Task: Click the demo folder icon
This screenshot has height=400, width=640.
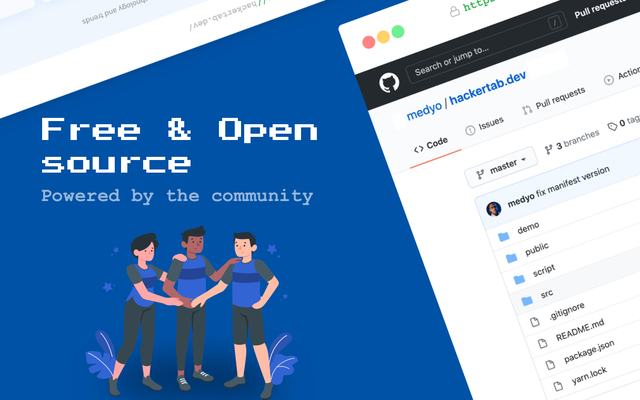Action: pyautogui.click(x=504, y=236)
